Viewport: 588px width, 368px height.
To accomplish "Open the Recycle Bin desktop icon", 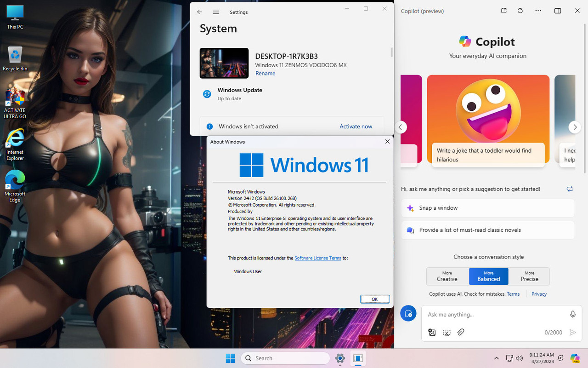I will click(x=15, y=58).
